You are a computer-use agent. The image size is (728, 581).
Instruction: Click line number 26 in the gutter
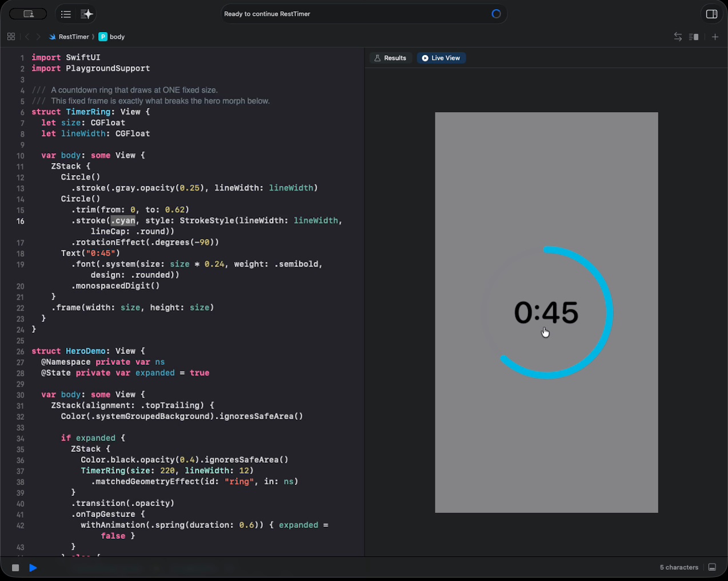pyautogui.click(x=21, y=352)
